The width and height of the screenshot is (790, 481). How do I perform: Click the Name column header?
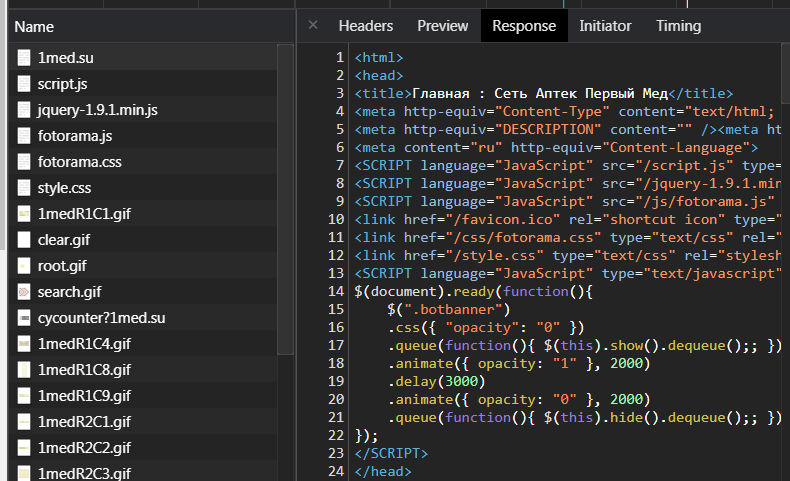(x=35, y=26)
